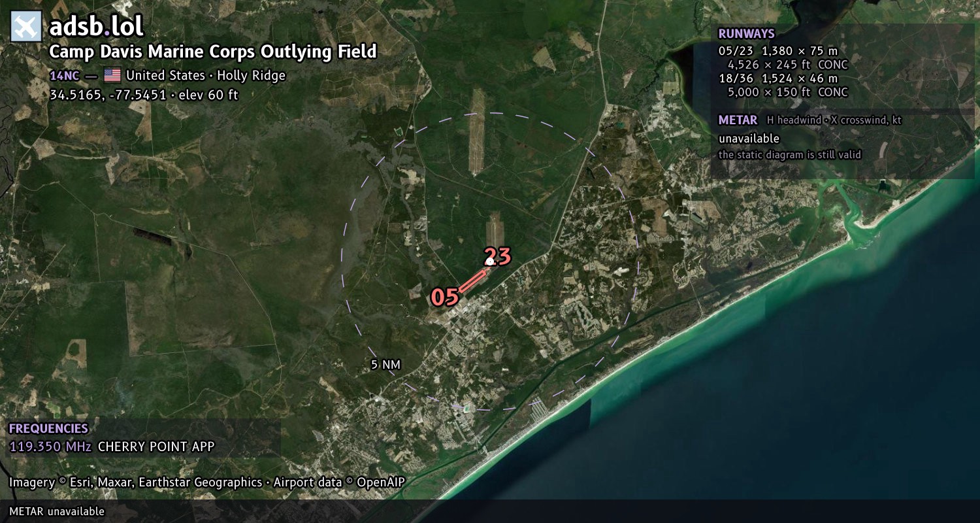The width and height of the screenshot is (980, 523).
Task: Click the United States flag icon
Action: click(112, 75)
